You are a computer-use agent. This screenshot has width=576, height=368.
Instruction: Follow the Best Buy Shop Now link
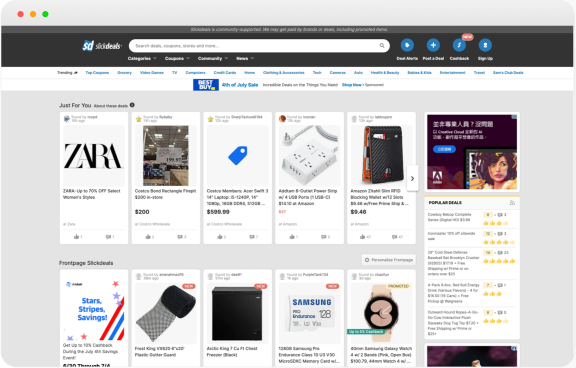click(x=352, y=85)
